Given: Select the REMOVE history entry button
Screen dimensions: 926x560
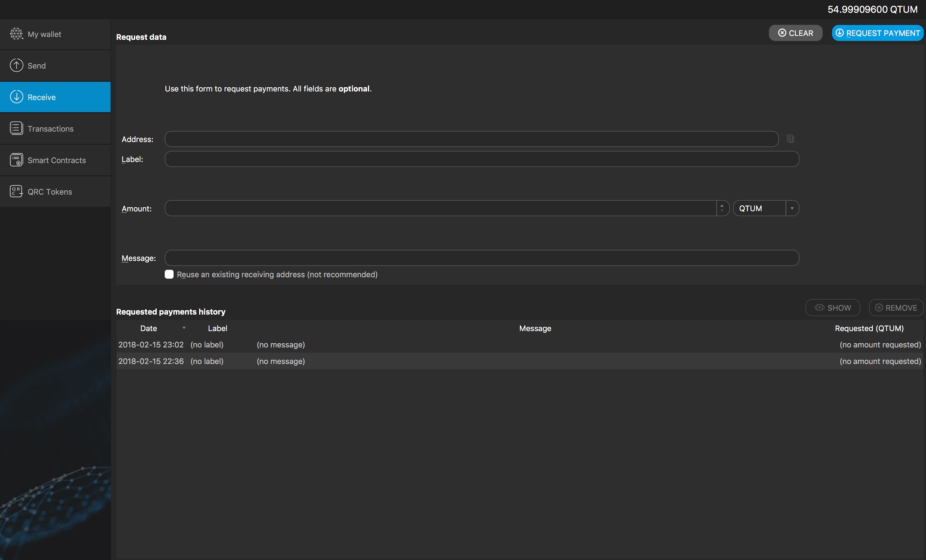Looking at the screenshot, I should (896, 307).
